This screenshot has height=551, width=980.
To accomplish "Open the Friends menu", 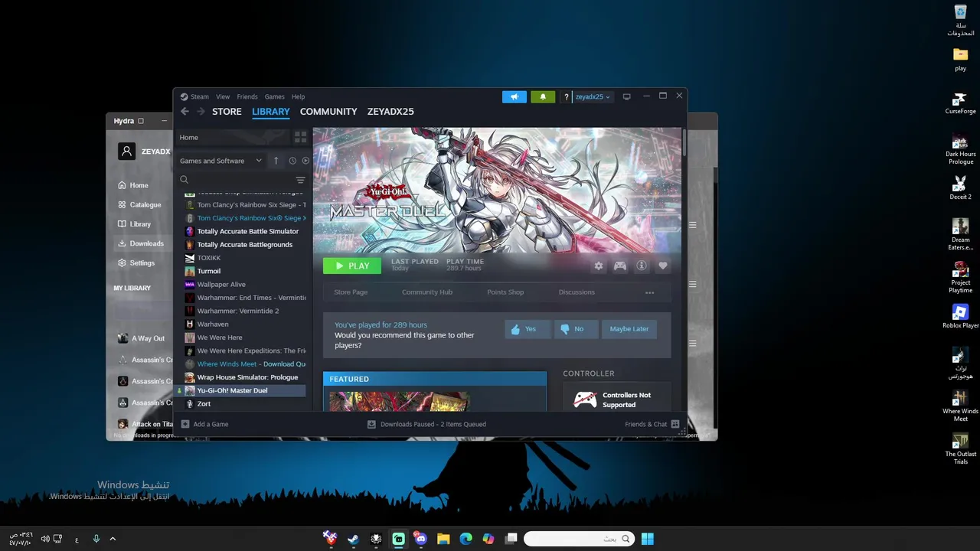I will pos(247,97).
